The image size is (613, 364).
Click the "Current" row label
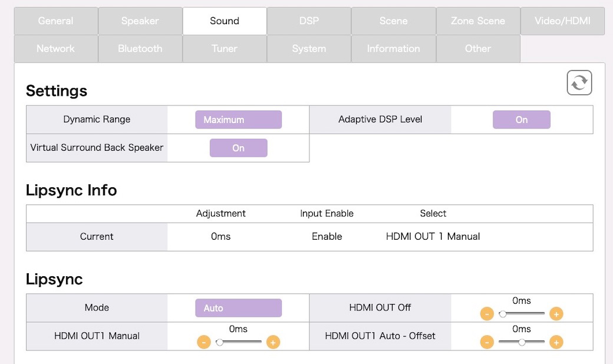[x=97, y=236]
